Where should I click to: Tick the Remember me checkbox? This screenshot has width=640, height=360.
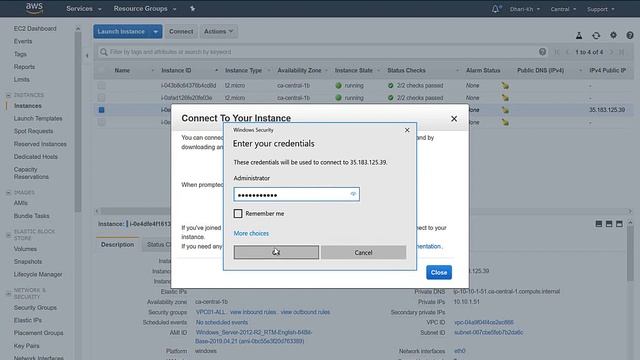238,213
